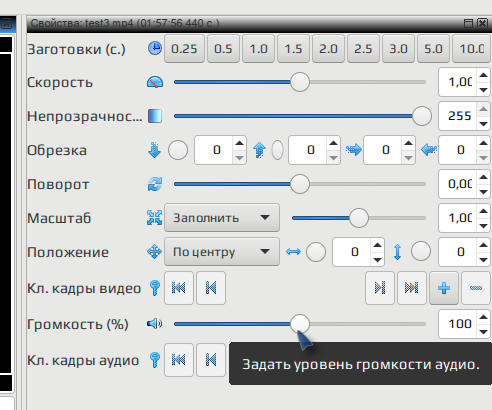
Task: Decrease opacity value 255 with down arrow
Action: [483, 123]
